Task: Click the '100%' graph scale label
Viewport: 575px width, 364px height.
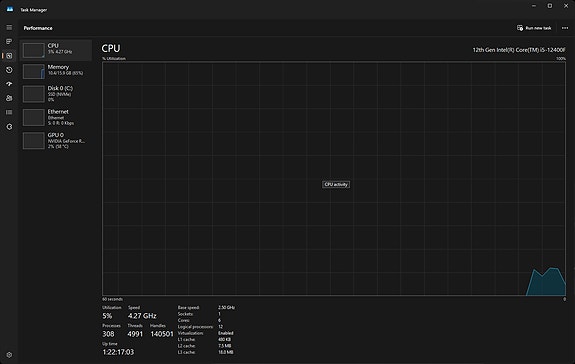Action: click(x=561, y=59)
